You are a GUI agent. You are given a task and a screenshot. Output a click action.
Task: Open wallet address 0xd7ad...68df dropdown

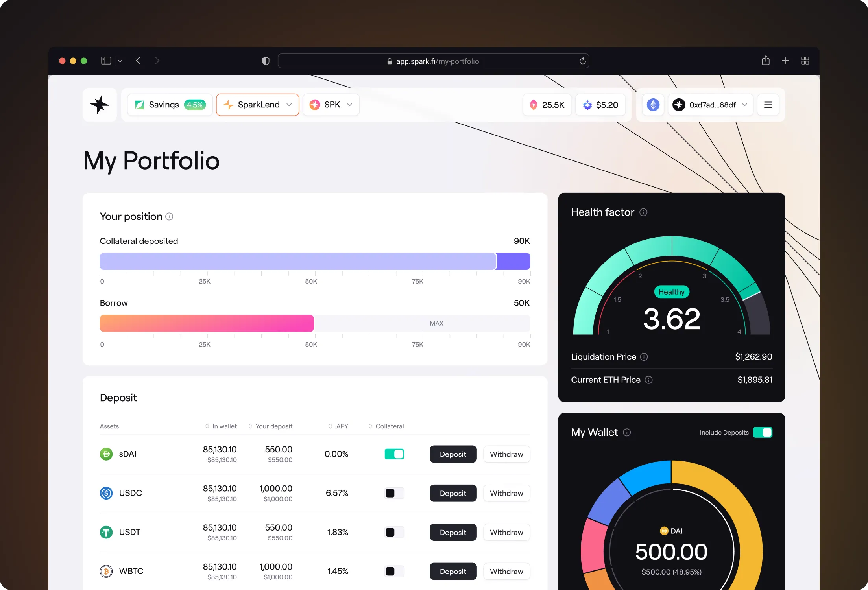click(711, 105)
